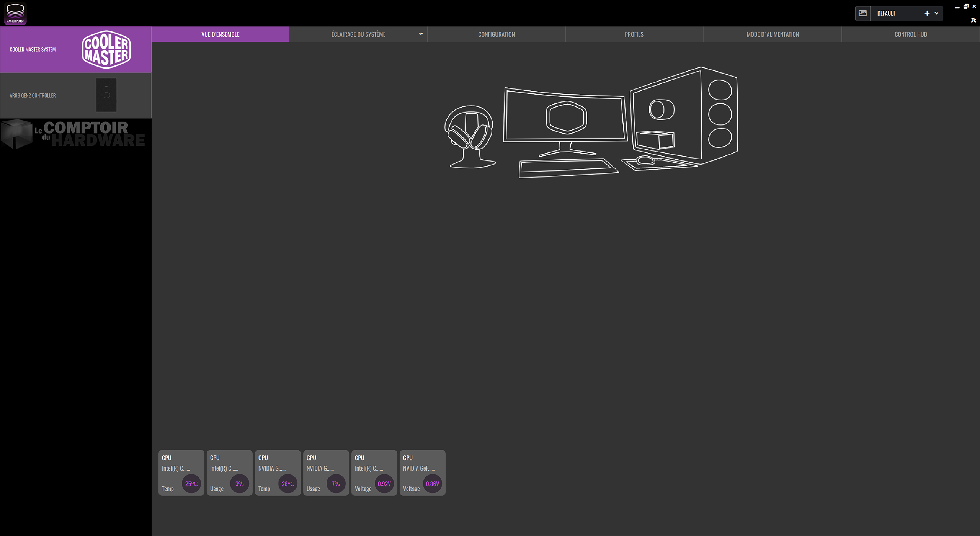Go to Mode d'Alimentation tab

773,34
